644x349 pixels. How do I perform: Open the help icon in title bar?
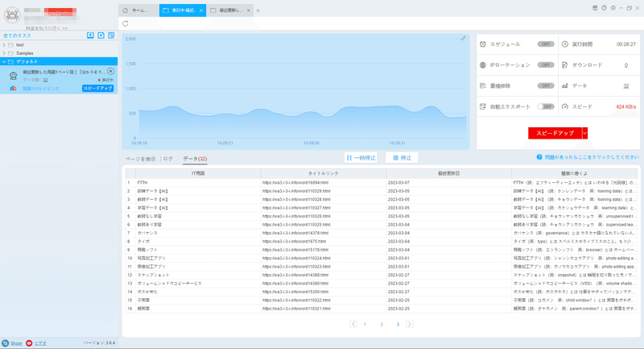pos(604,8)
